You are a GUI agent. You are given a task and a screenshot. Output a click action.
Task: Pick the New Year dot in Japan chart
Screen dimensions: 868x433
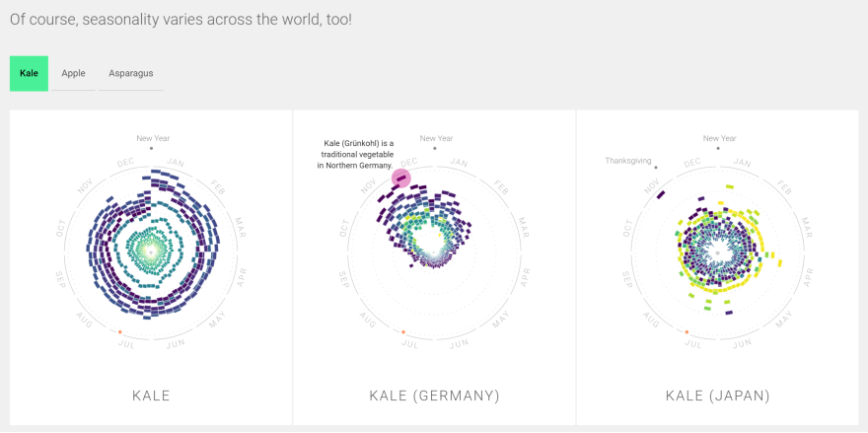pyautogui.click(x=718, y=149)
